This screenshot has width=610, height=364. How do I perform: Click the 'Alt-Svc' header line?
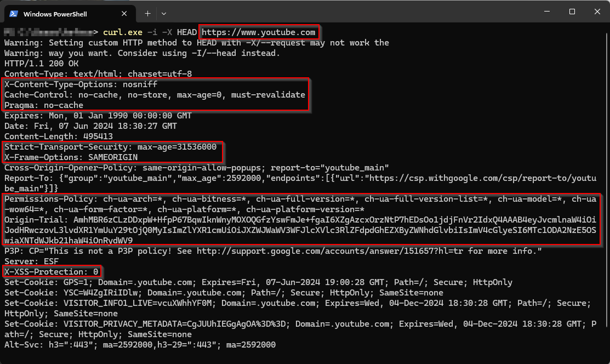coord(140,345)
